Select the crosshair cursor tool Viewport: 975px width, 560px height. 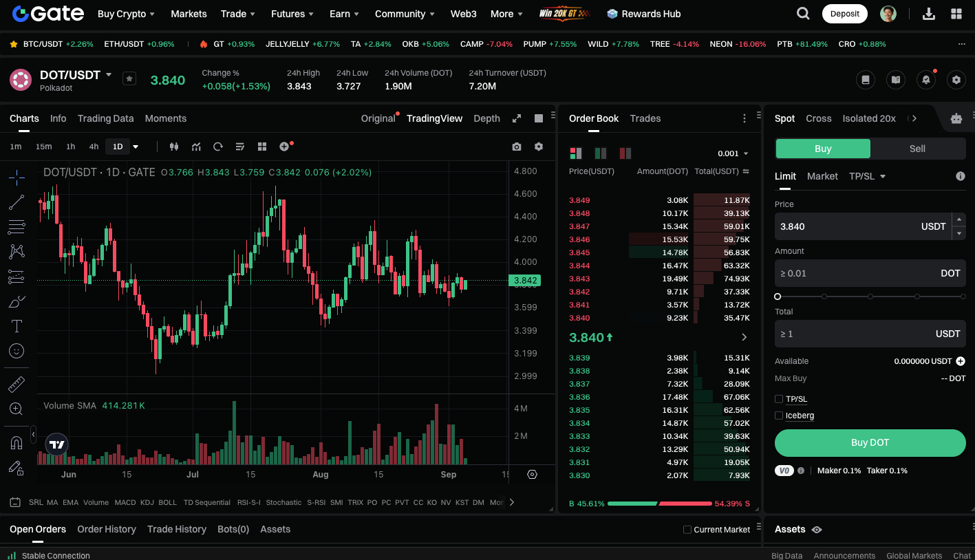[17, 177]
